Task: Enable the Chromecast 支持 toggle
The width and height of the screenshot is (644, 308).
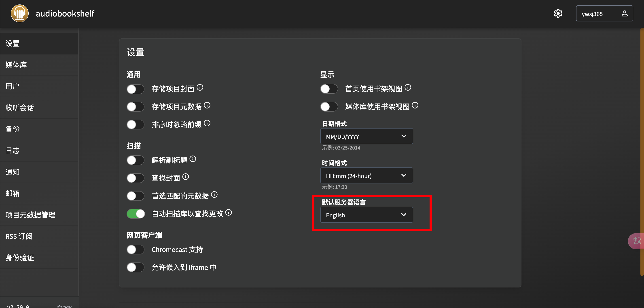Action: [136, 249]
